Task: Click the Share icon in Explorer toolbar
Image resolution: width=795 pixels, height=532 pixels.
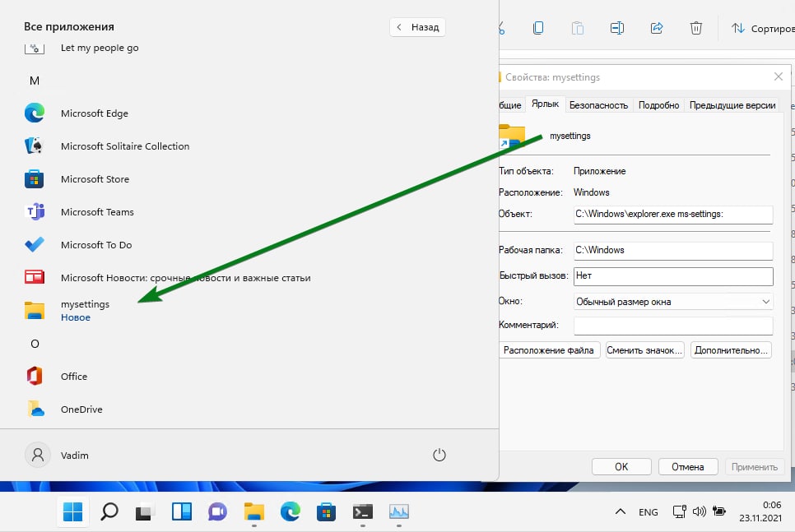Action: pos(657,28)
